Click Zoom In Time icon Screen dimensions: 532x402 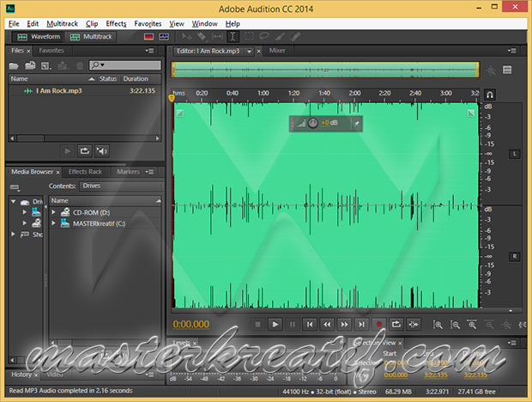click(x=472, y=325)
